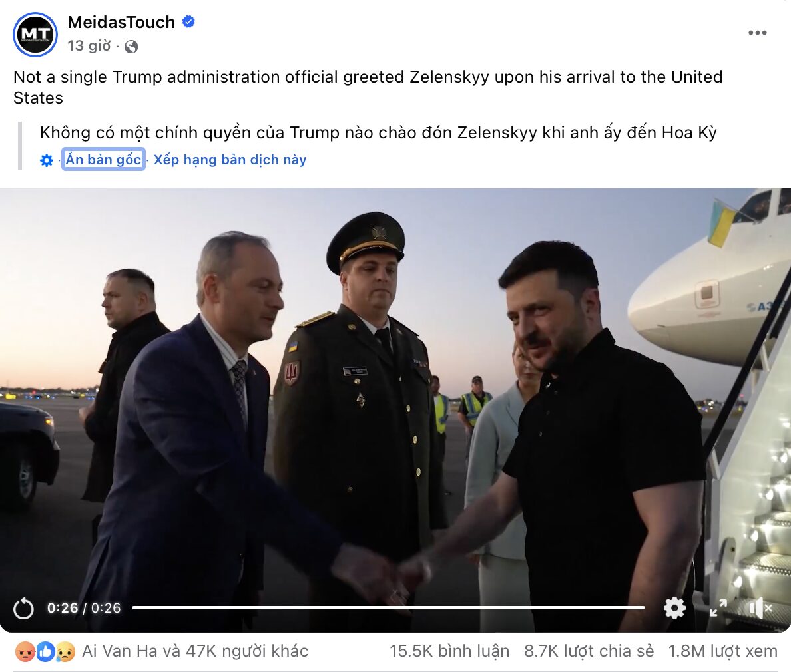The height and width of the screenshot is (672, 791).
Task: Open the MeidasTouch profile picture
Action: click(35, 35)
